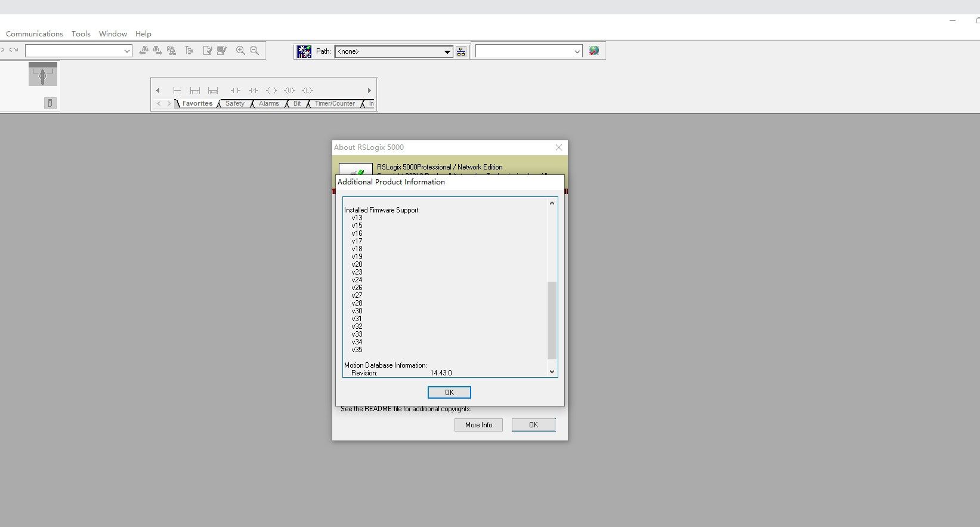Switch to the Timer/Counter instruction tab

point(335,104)
